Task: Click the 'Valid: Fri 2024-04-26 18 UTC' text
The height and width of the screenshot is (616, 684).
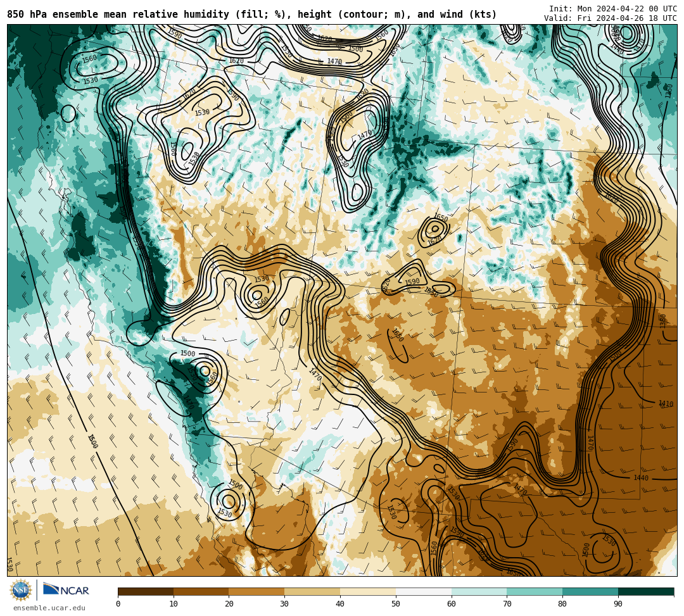Action: 611,18
